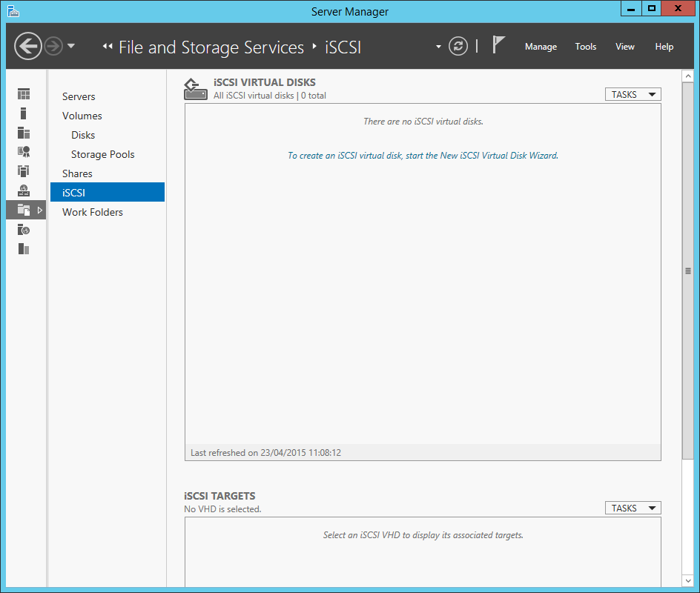Open TASKS dropdown for iSCSI Virtual Disks
This screenshot has width=700, height=593.
tap(633, 95)
